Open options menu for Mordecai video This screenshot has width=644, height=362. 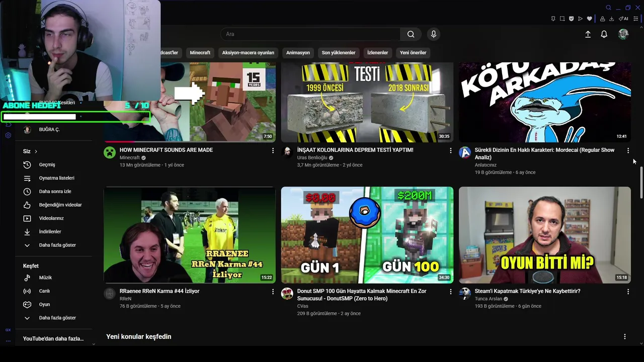click(628, 150)
